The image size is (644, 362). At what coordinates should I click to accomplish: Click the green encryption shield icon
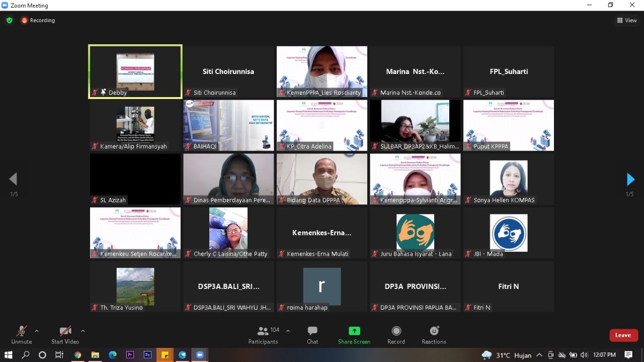(x=10, y=21)
